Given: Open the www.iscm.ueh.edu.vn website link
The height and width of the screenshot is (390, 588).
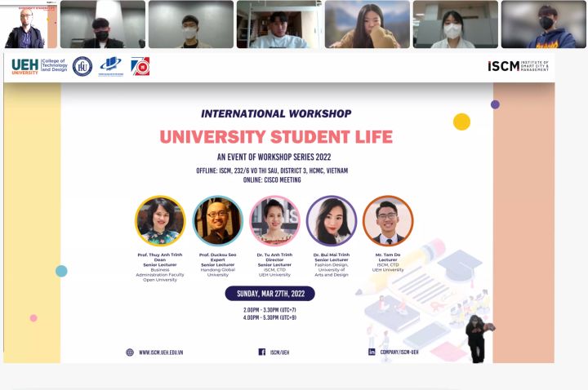Looking at the screenshot, I should [x=161, y=352].
